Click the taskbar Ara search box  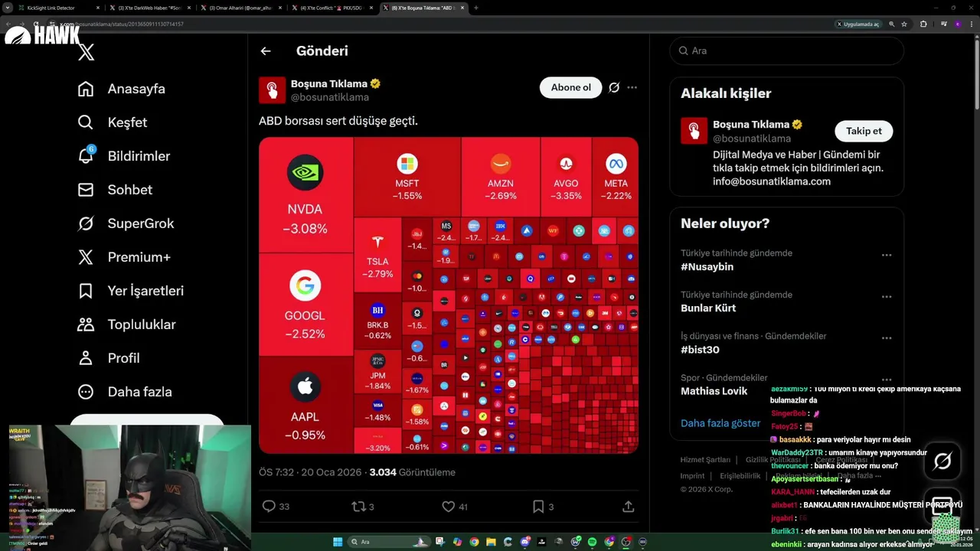point(389,542)
